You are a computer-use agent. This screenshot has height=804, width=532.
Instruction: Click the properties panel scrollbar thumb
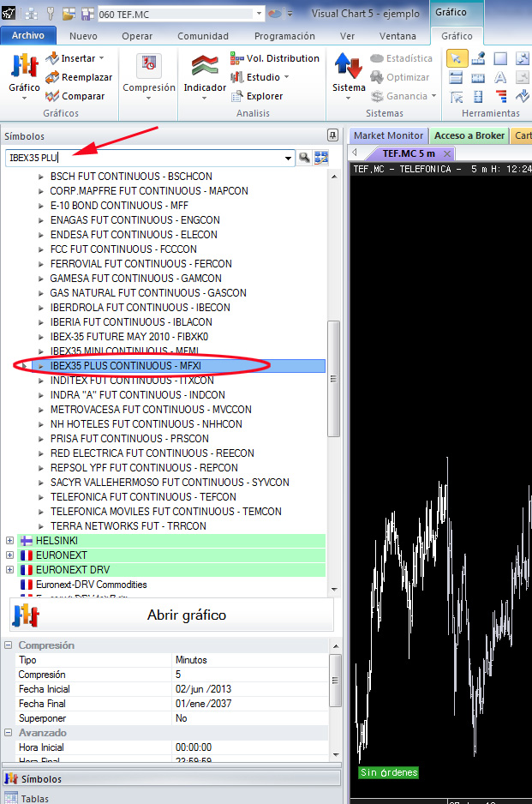point(335,681)
